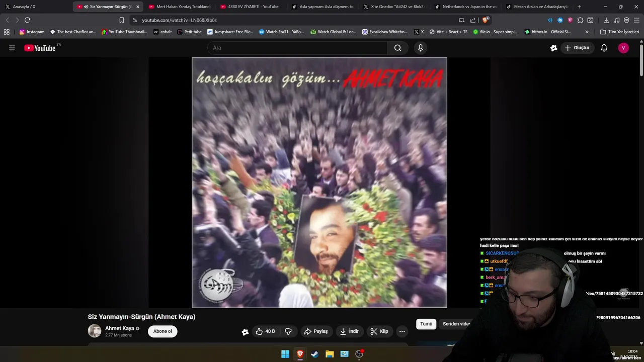Image resolution: width=644 pixels, height=362 pixels.
Task: Click the install app icon in address bar
Action: point(461,20)
